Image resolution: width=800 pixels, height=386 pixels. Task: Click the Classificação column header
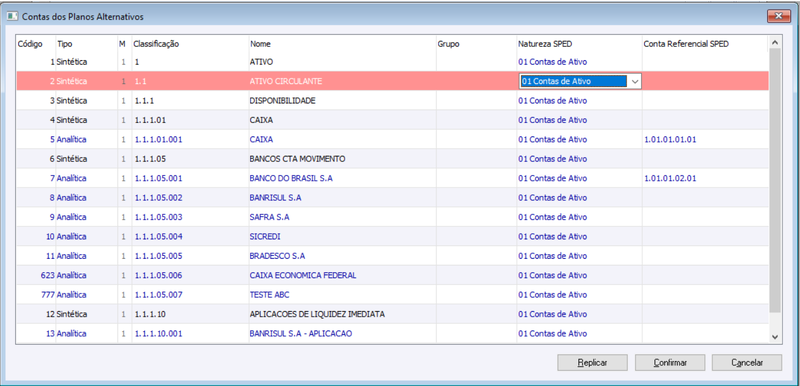pos(156,44)
